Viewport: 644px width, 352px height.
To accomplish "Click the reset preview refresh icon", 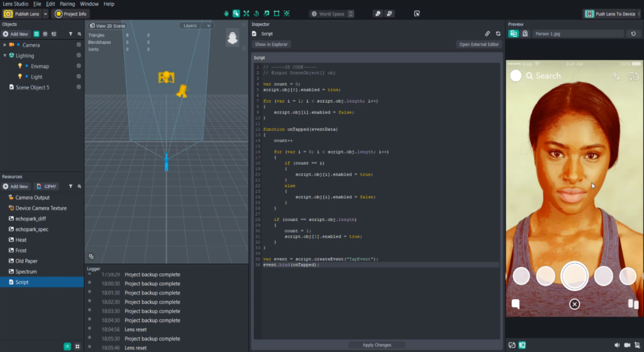I will (633, 33).
